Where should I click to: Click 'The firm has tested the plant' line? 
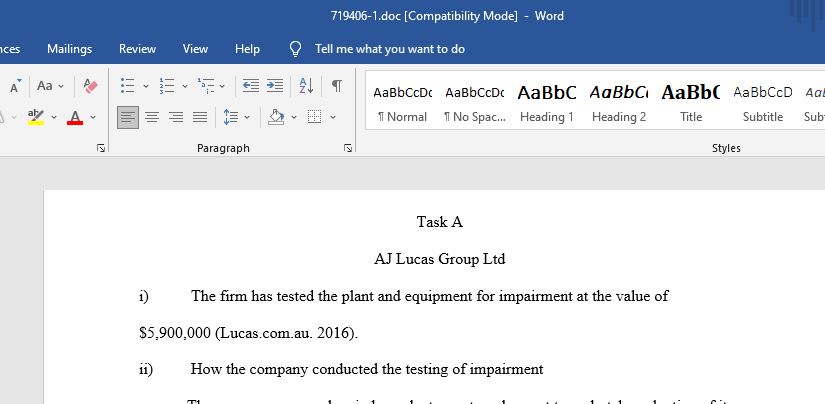[429, 296]
